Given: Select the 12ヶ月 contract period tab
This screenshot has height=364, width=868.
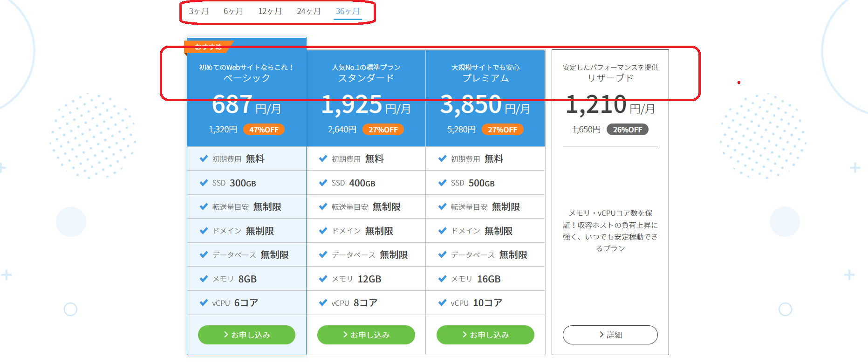Looking at the screenshot, I should pos(270,11).
